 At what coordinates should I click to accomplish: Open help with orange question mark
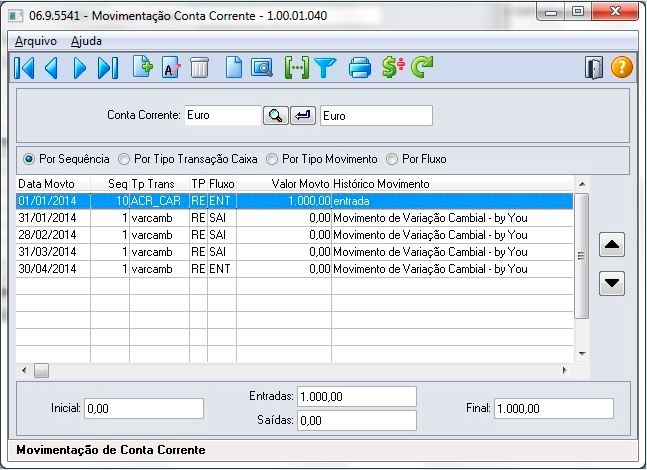(621, 68)
